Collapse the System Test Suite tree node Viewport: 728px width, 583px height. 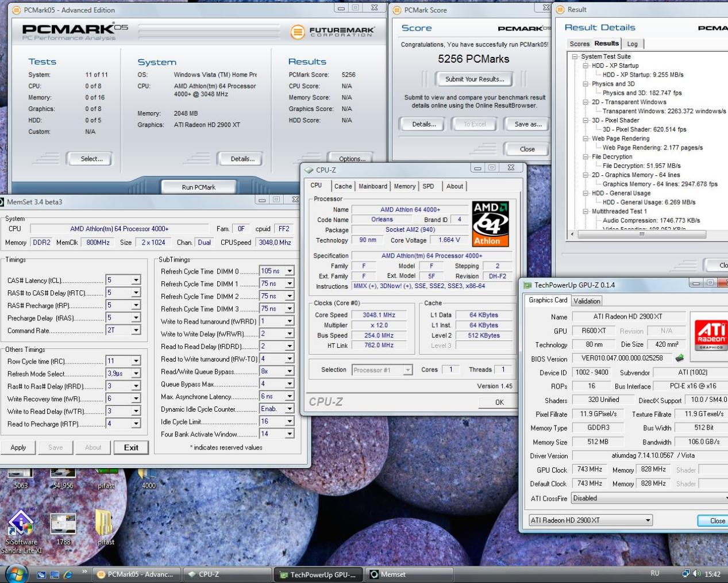575,56
